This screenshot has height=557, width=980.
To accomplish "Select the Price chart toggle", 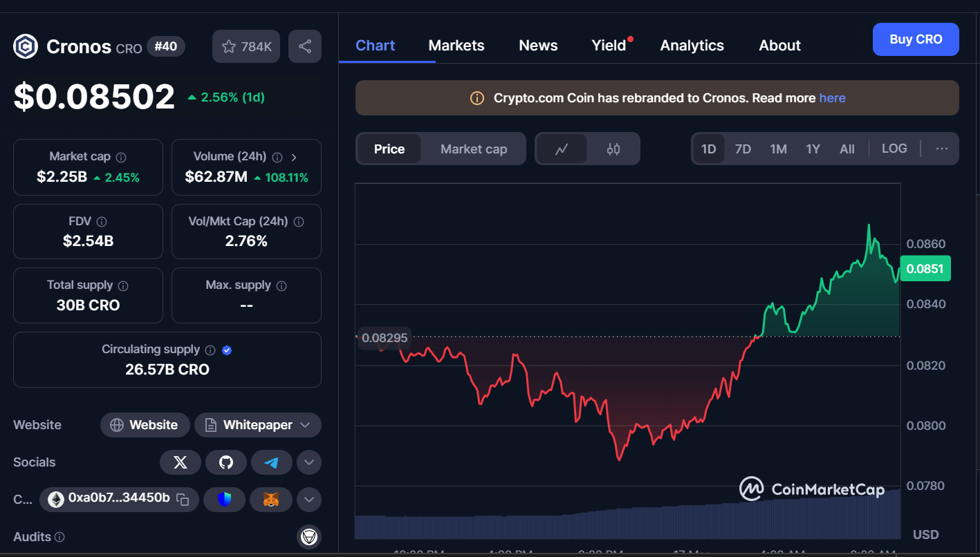I will (389, 149).
